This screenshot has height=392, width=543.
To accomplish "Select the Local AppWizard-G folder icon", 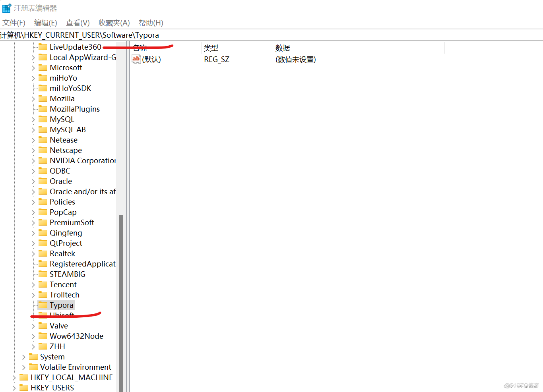I will [43, 57].
